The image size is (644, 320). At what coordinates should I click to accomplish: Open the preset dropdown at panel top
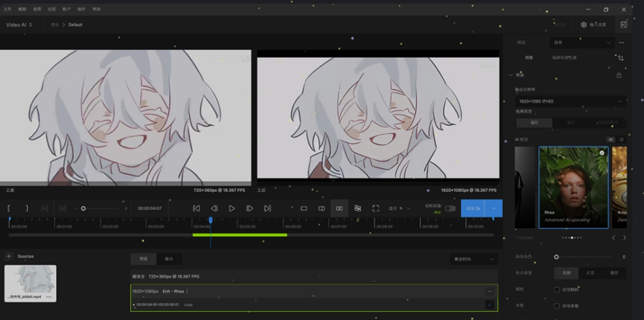pos(581,42)
